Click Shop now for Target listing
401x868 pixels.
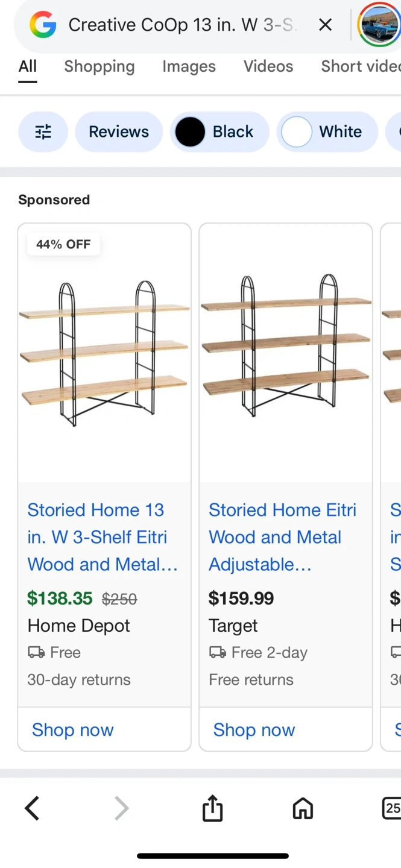(x=254, y=730)
